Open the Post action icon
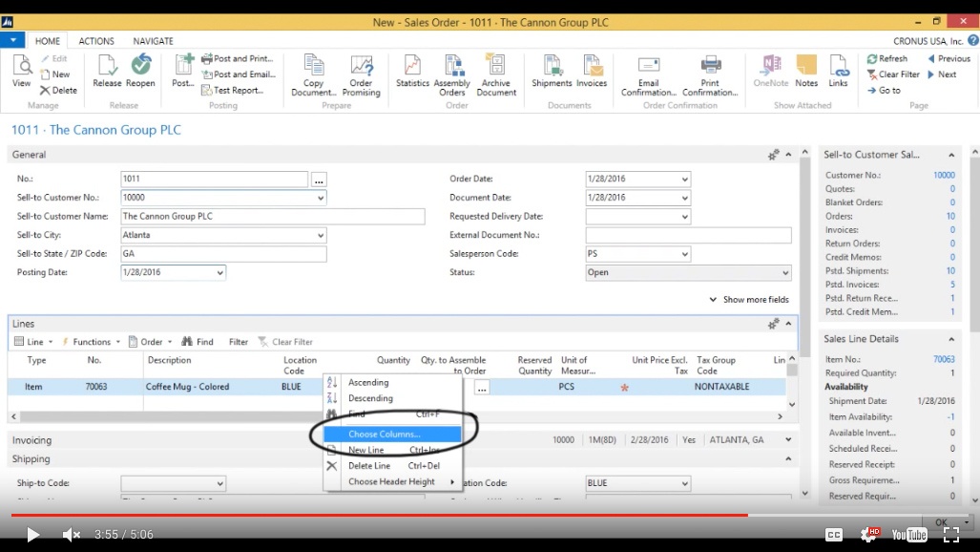Image resolution: width=980 pixels, height=552 pixels. (x=183, y=71)
